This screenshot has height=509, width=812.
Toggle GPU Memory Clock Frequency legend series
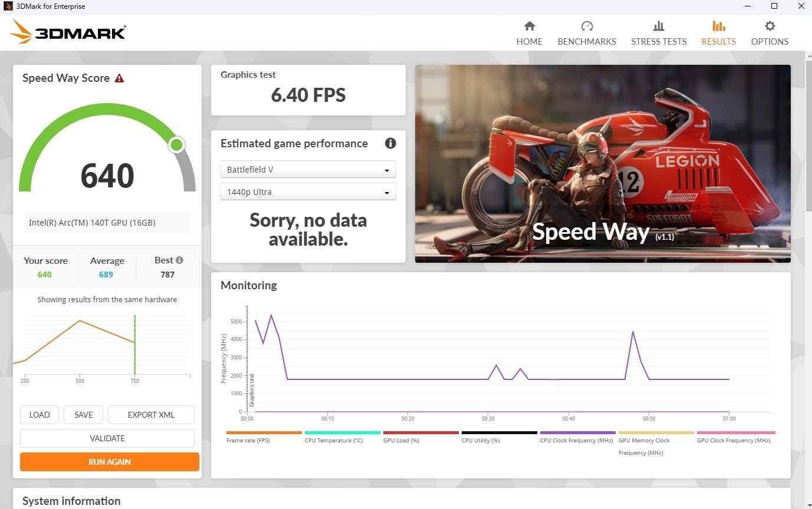tap(656, 443)
